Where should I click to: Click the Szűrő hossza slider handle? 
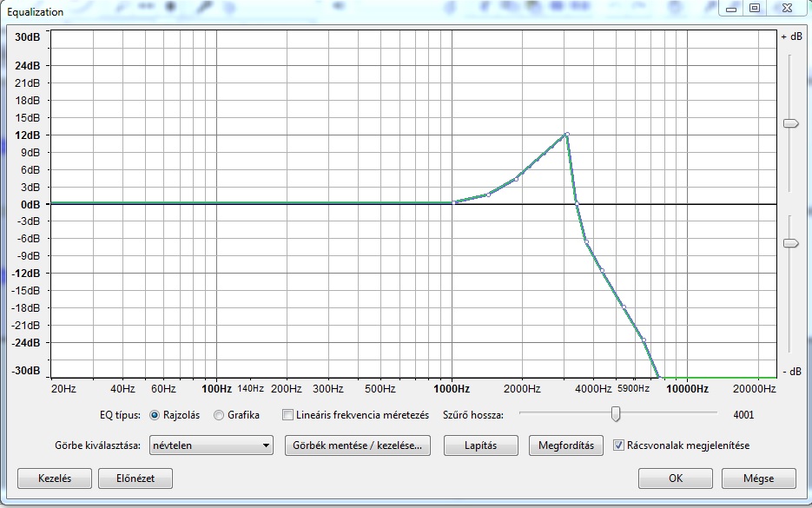click(x=615, y=414)
